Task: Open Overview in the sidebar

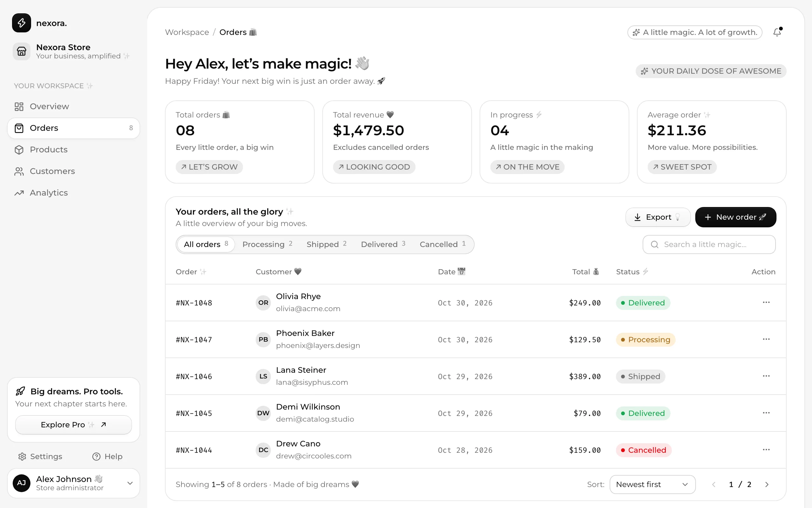Action: pos(74,106)
